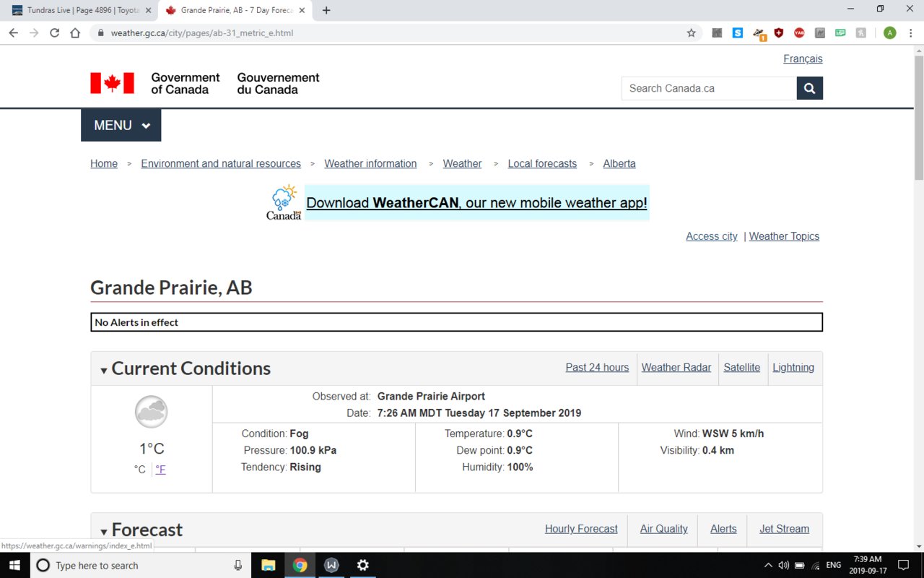
Task: Open Local forecasts breadcrumb
Action: click(x=542, y=163)
